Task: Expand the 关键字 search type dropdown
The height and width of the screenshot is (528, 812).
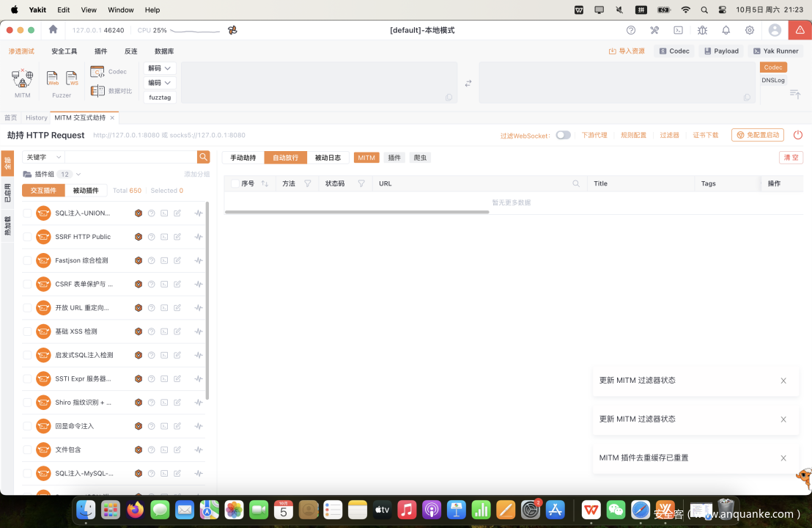Action: (43, 157)
